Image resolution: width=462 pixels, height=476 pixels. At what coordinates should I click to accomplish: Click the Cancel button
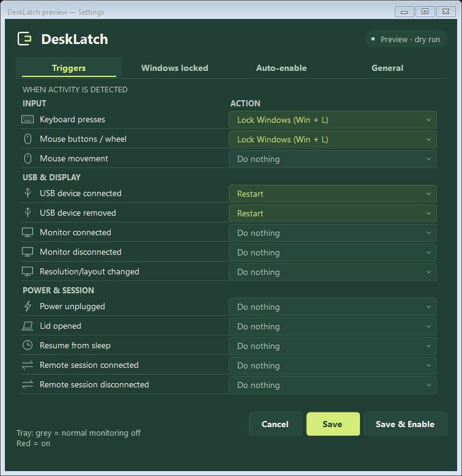(276, 424)
